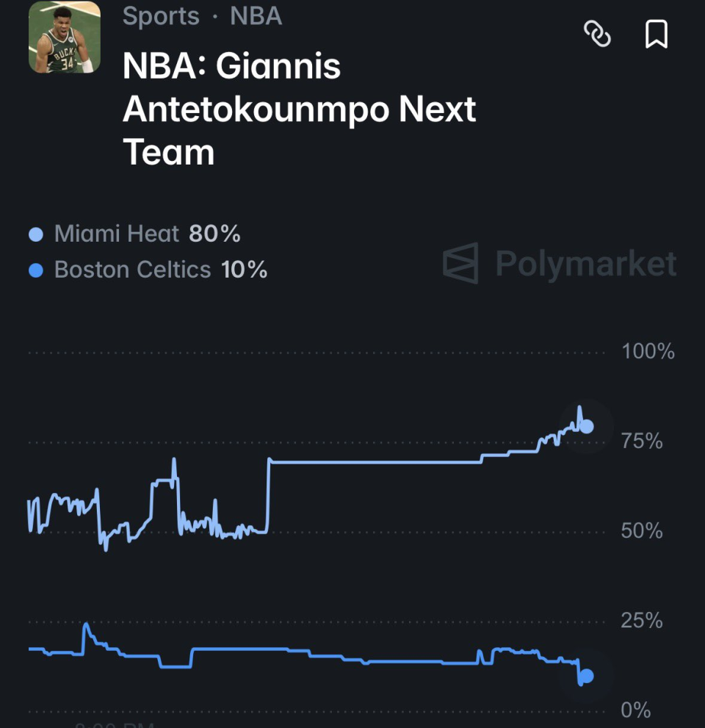
Task: Tap the Miami Heat 80% label
Action: [147, 234]
